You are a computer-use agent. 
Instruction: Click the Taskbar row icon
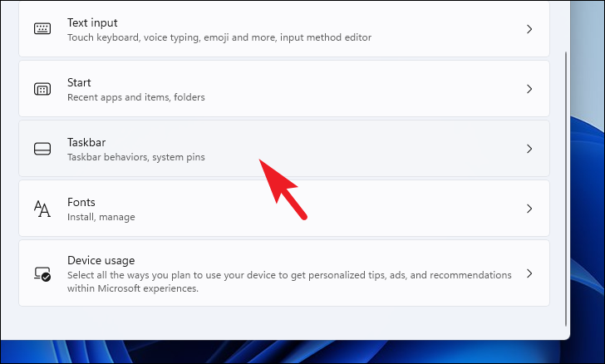tap(42, 149)
